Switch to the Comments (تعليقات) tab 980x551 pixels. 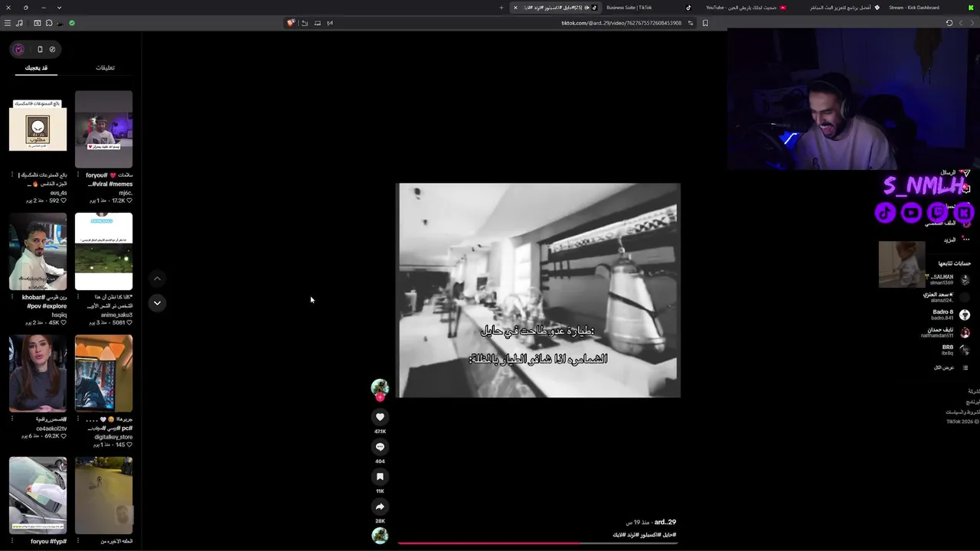click(x=105, y=68)
